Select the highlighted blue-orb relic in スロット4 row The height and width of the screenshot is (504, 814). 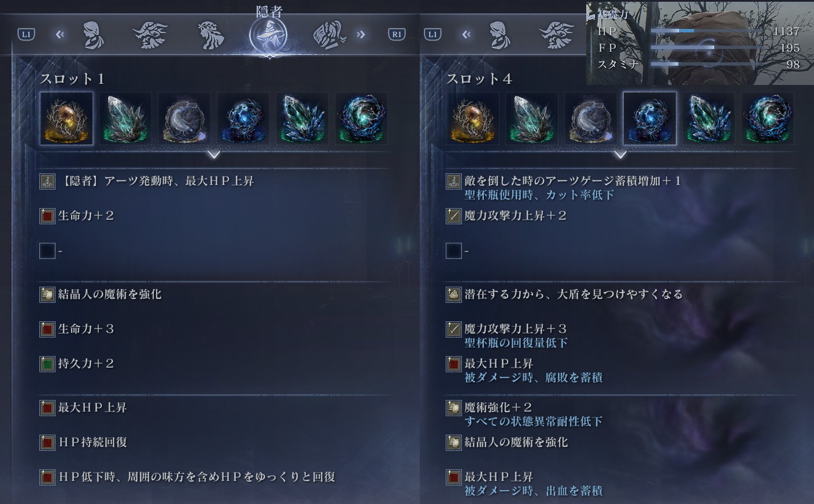coord(650,118)
